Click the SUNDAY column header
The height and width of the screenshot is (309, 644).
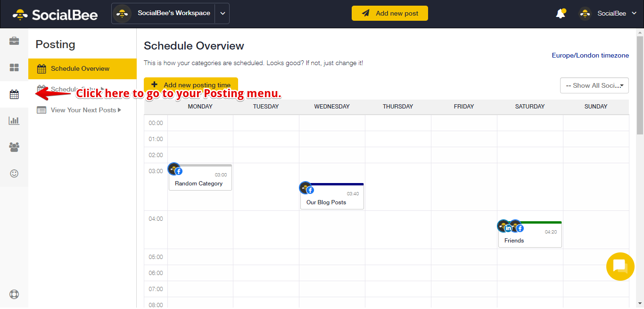click(x=596, y=107)
